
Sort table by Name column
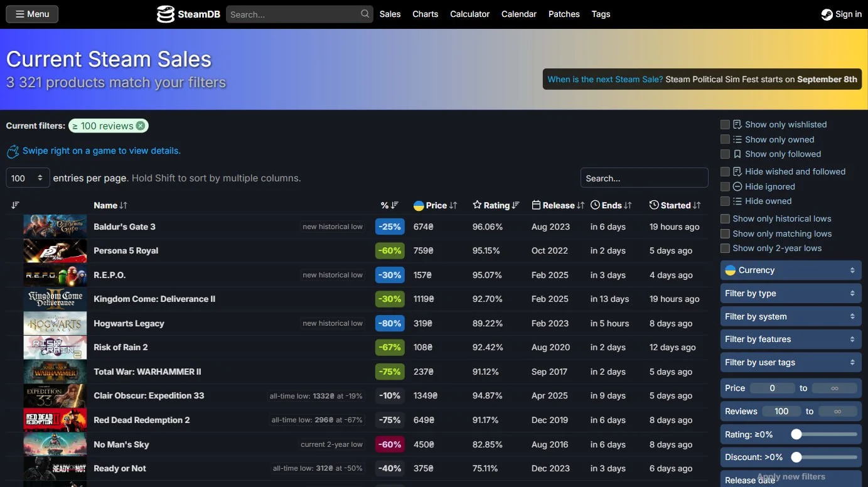click(x=110, y=205)
